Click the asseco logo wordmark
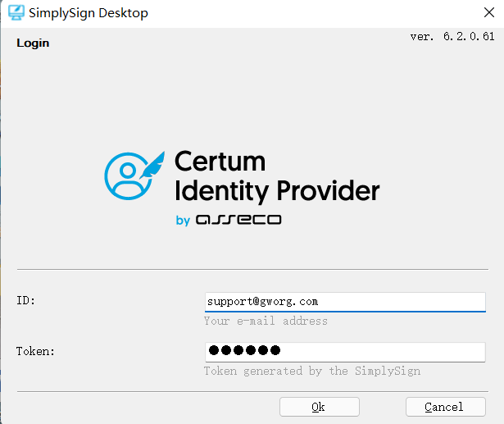Screen dimensions: 504x424 point(238,220)
